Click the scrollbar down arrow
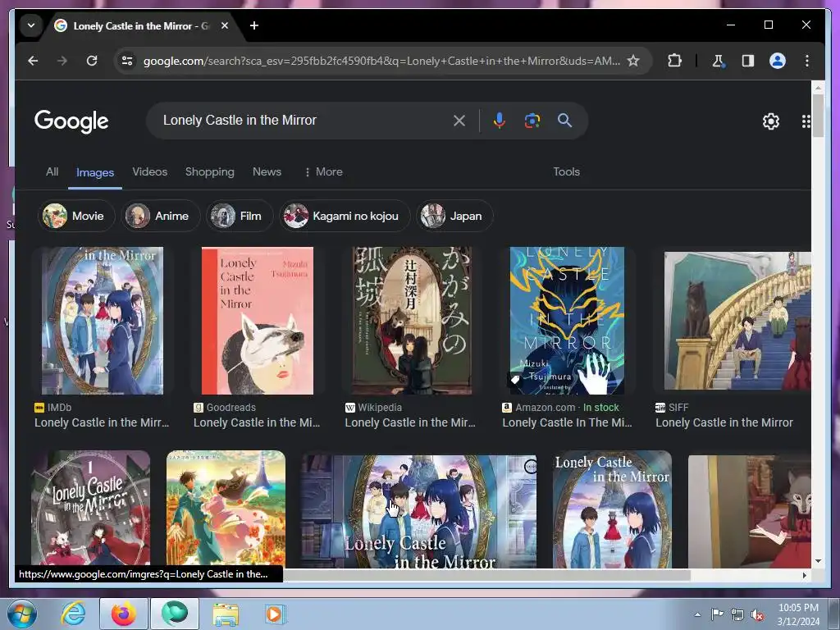This screenshot has width=840, height=630. [x=818, y=561]
